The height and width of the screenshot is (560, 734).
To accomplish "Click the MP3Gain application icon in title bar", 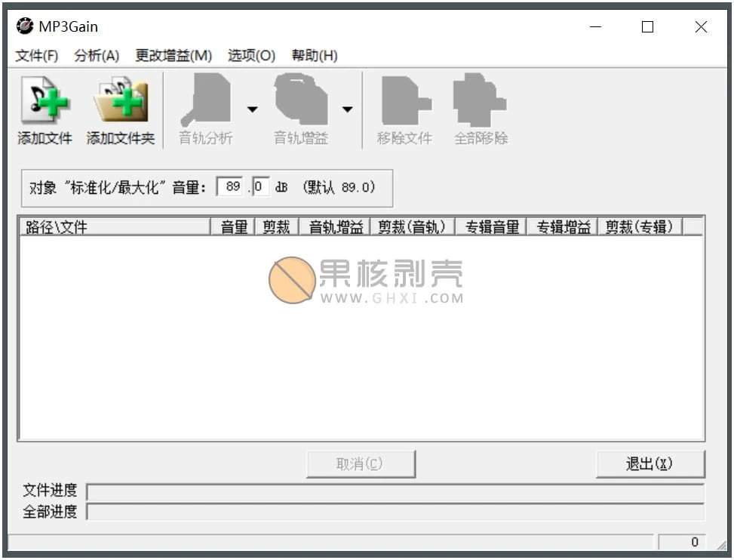I will 23,26.
